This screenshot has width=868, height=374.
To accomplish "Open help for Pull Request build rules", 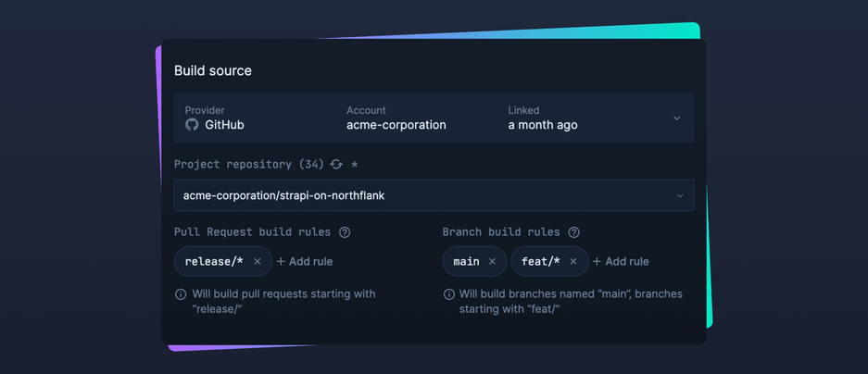I will pos(345,232).
